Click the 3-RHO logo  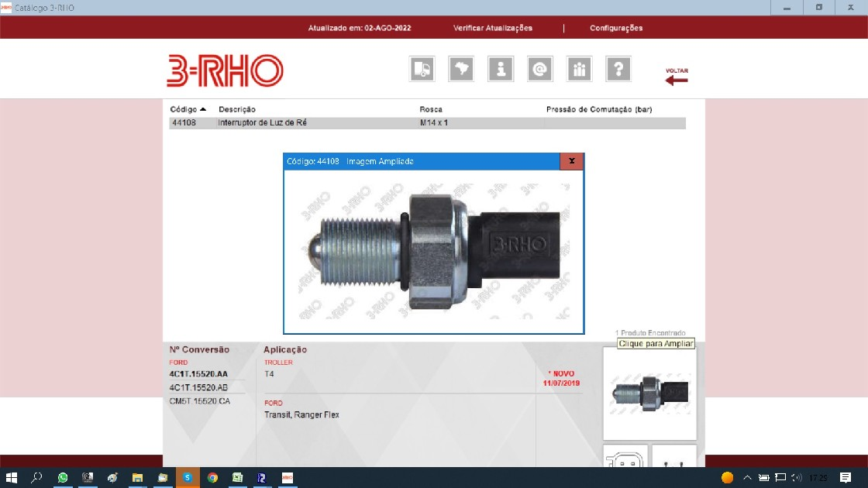(225, 70)
